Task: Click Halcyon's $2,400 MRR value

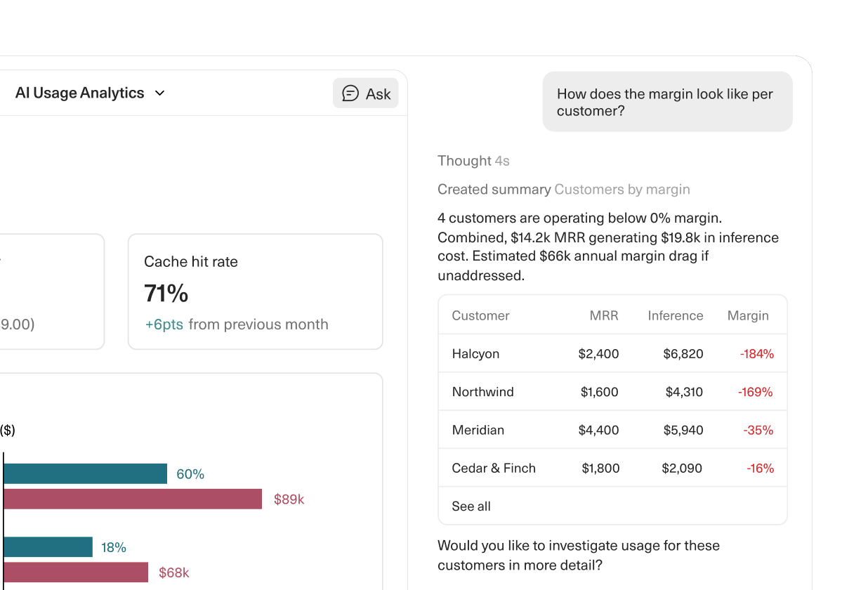Action: [x=598, y=354]
